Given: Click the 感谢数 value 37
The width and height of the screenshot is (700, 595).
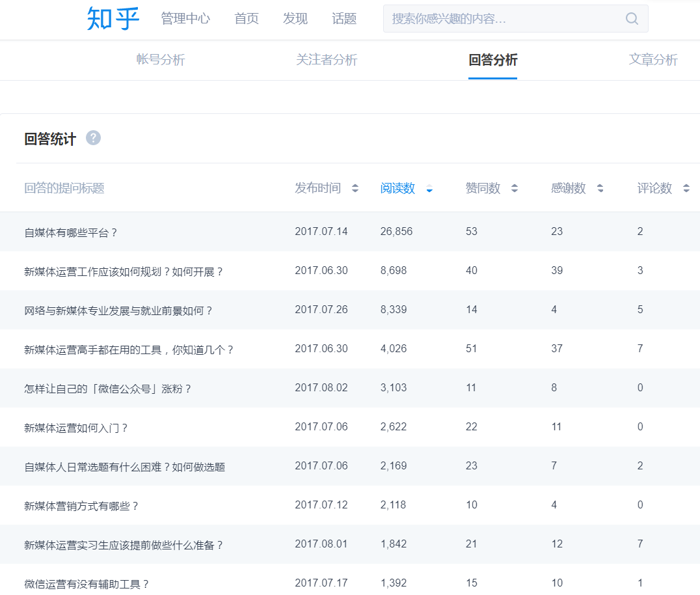Looking at the screenshot, I should [x=557, y=348].
